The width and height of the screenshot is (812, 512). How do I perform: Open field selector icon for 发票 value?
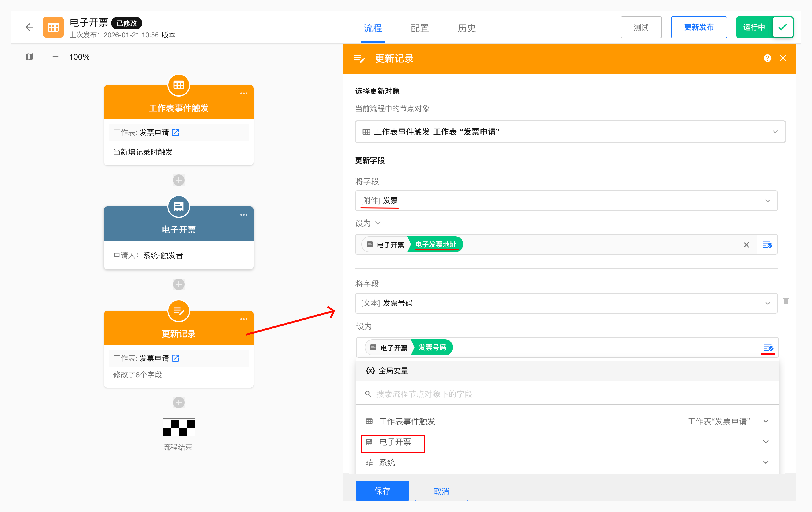coord(767,245)
